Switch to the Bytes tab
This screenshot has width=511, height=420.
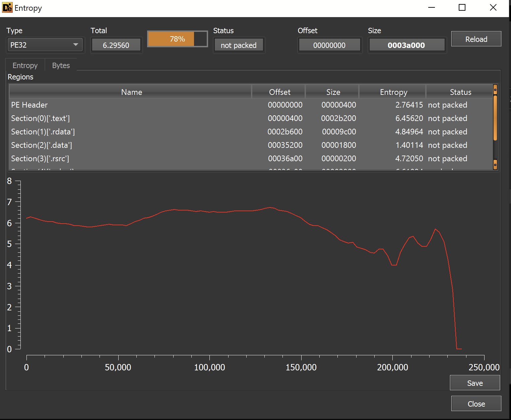pyautogui.click(x=61, y=65)
